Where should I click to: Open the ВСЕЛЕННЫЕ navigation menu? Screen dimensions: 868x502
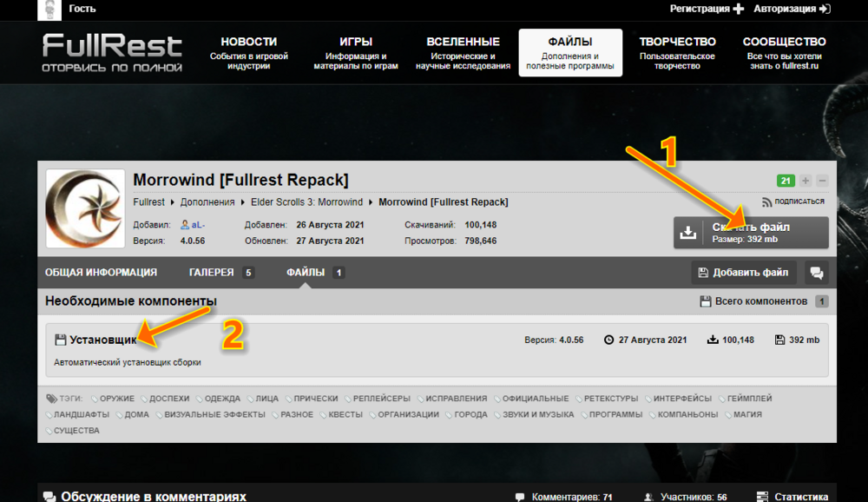pos(463,53)
